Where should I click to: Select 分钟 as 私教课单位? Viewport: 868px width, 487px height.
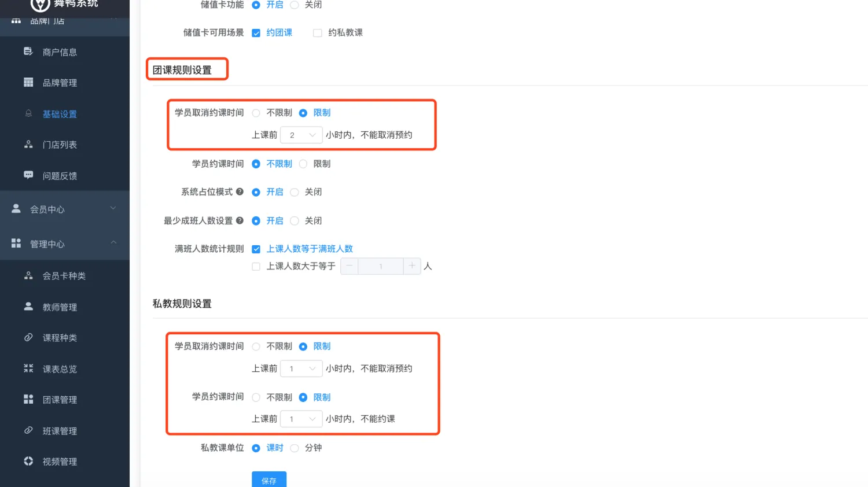tap(295, 448)
